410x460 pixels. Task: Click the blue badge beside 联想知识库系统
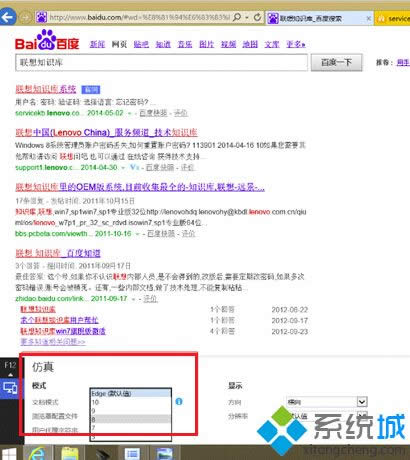[x=91, y=90]
